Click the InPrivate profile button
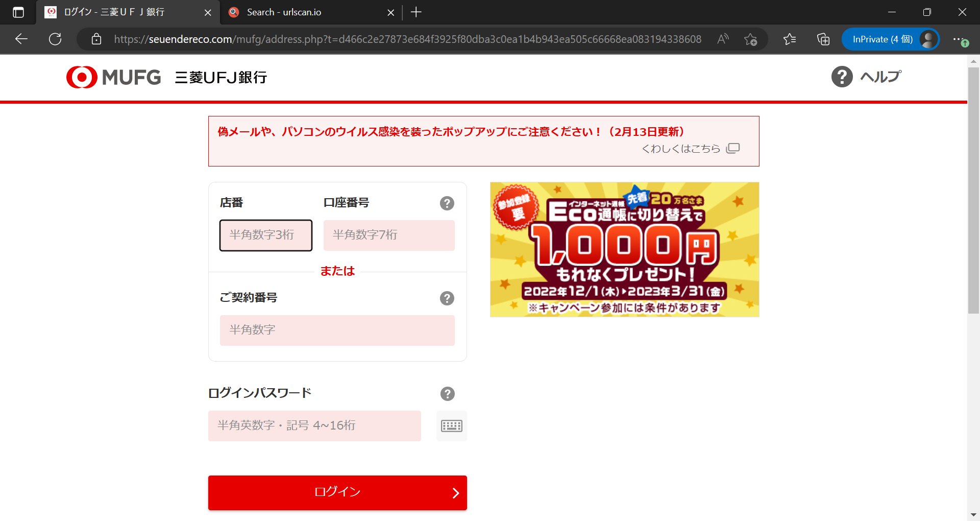 (890, 39)
